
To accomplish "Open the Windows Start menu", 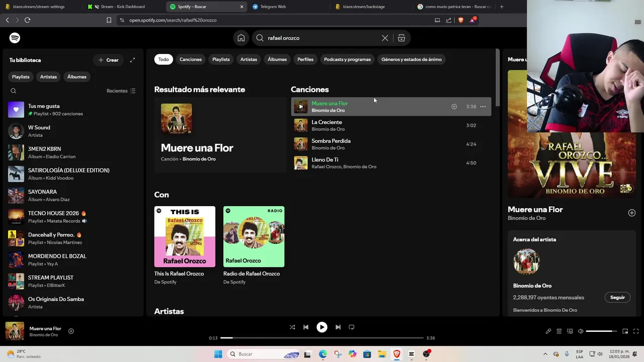I will pyautogui.click(x=218, y=354).
